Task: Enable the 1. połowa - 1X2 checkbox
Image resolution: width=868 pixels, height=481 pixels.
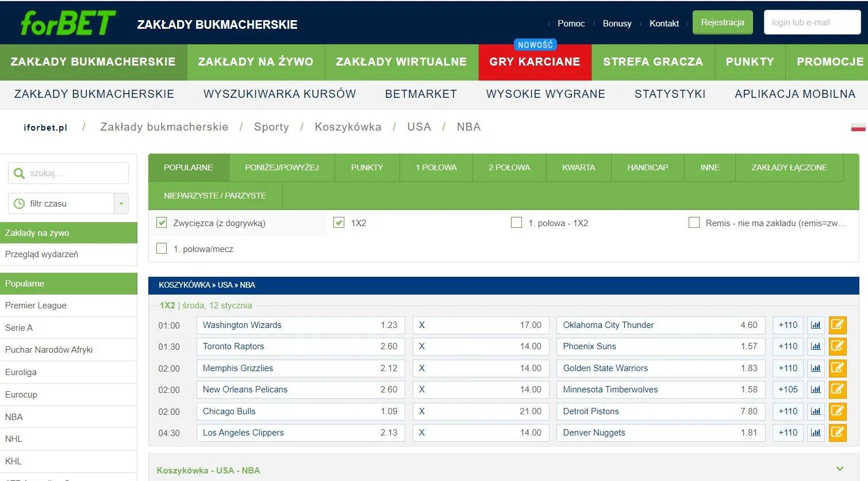Action: (x=516, y=222)
